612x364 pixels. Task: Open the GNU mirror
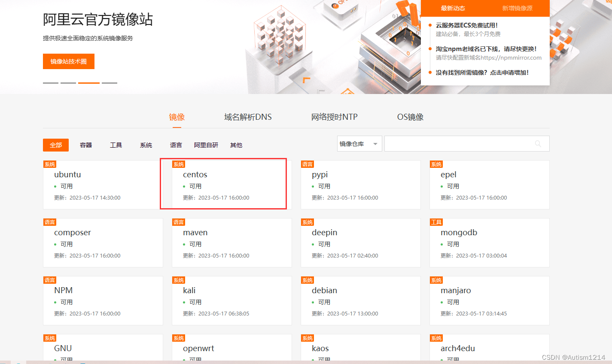(63, 349)
